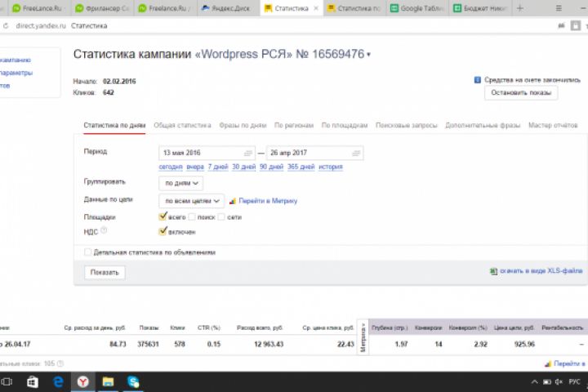Switch to 'По регионам' tab

point(294,125)
